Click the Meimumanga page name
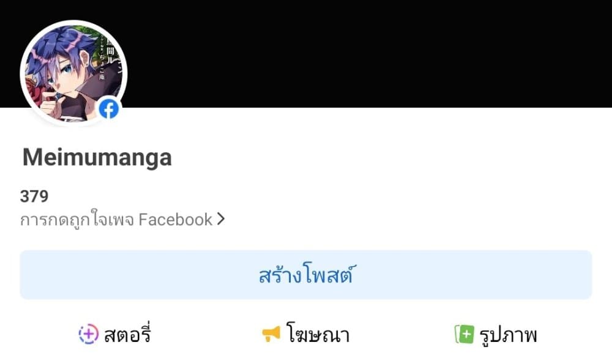 tap(97, 157)
